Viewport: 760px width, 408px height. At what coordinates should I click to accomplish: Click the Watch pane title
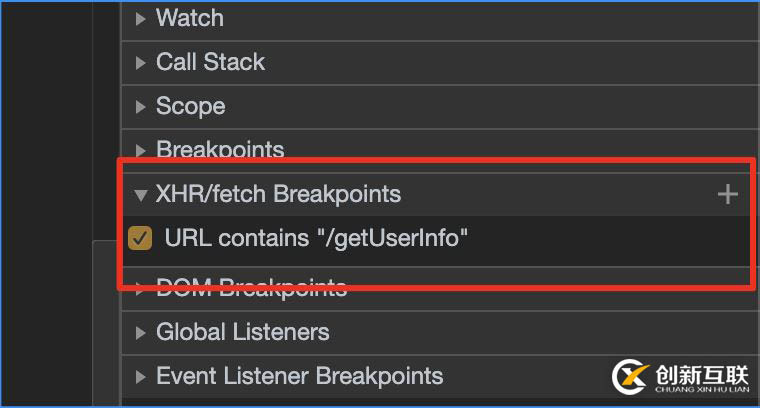190,18
